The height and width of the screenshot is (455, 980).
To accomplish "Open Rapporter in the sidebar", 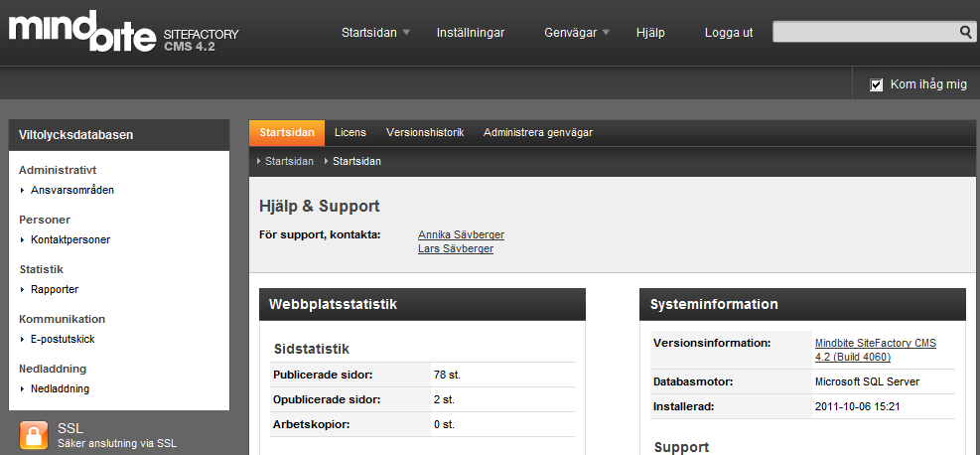I will point(55,289).
